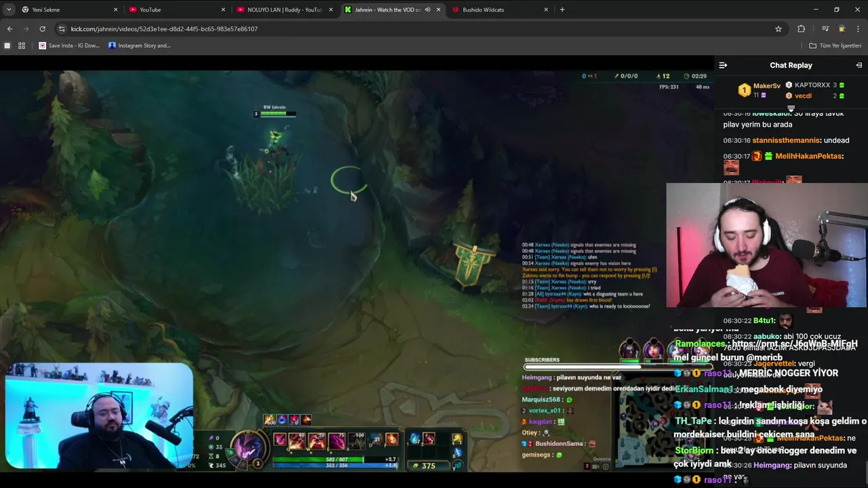Go back one page
Viewport: 868px width, 488px height.
click(9, 28)
